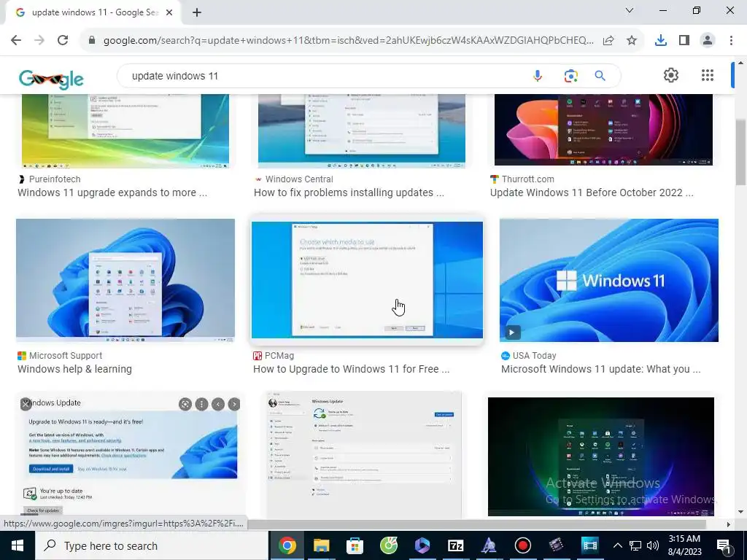Open the clock showing 3:15 AM
The image size is (747, 560).
(x=684, y=545)
